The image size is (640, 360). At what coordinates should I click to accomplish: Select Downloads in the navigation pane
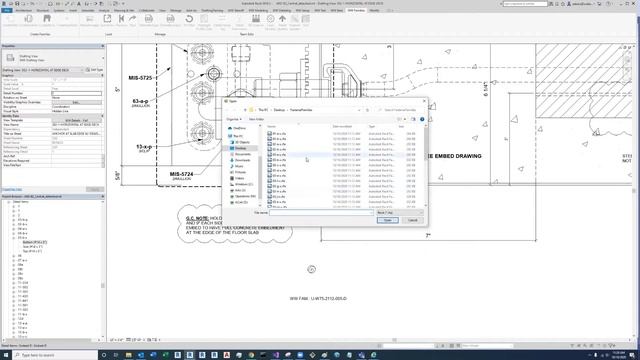(x=243, y=160)
